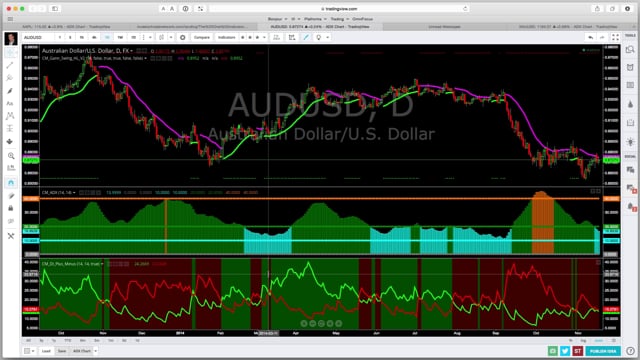Click the undo arrow in chart toolbar
The width and height of the screenshot is (640, 360).
[x=590, y=37]
